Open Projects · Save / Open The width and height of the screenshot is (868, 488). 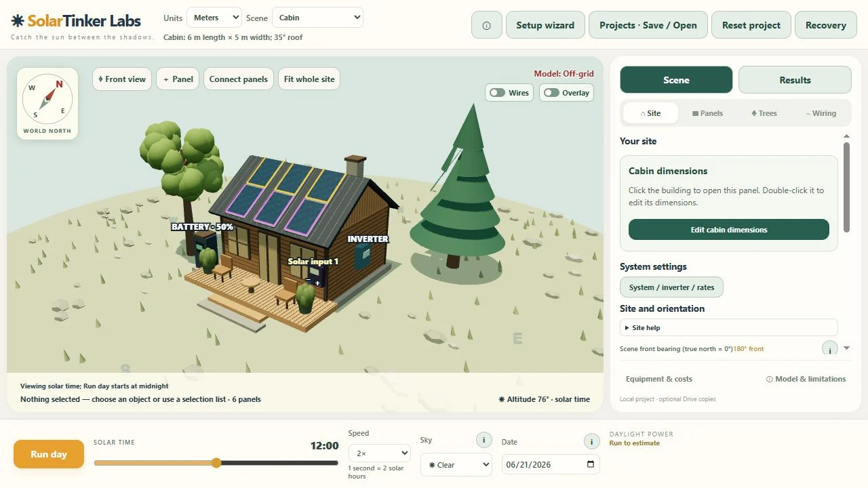648,25
